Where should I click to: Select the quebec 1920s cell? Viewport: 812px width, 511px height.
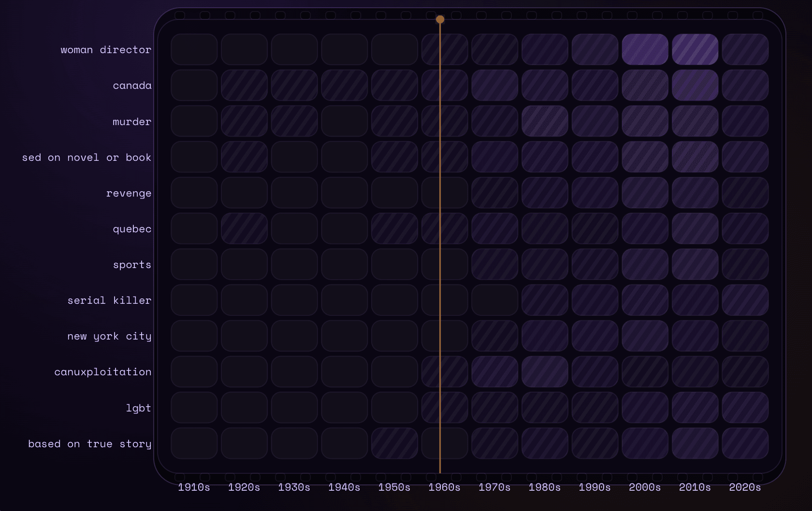click(x=244, y=228)
